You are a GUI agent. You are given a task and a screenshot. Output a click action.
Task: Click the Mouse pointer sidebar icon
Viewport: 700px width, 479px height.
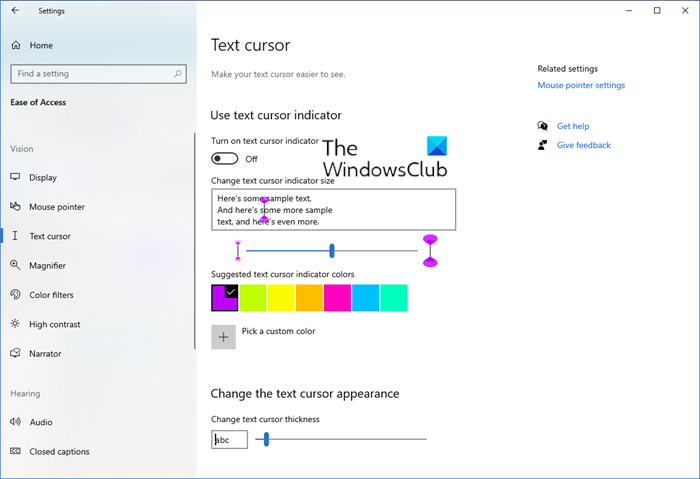[15, 206]
